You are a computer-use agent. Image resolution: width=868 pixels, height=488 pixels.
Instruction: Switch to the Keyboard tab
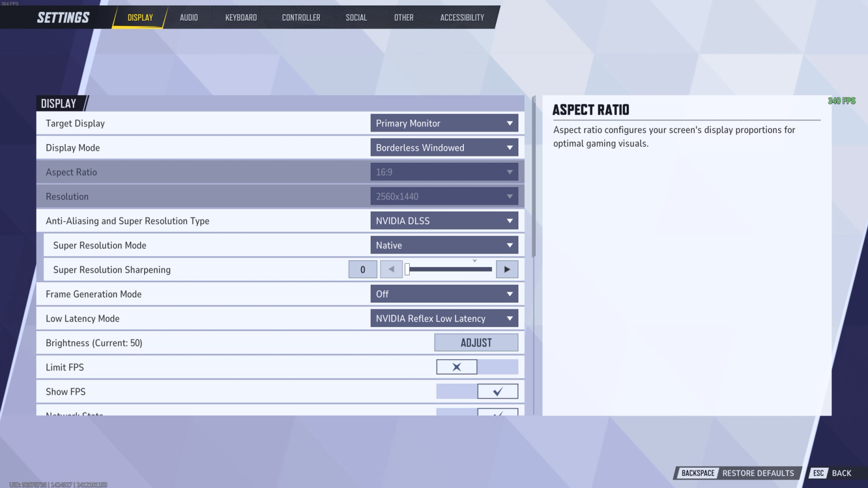click(241, 17)
